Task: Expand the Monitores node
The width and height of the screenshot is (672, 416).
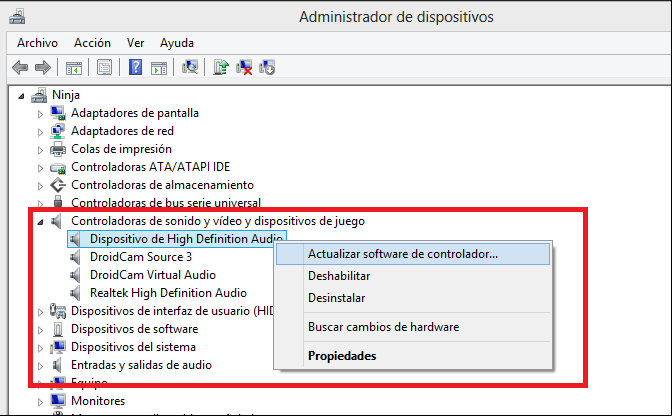Action: (x=40, y=402)
